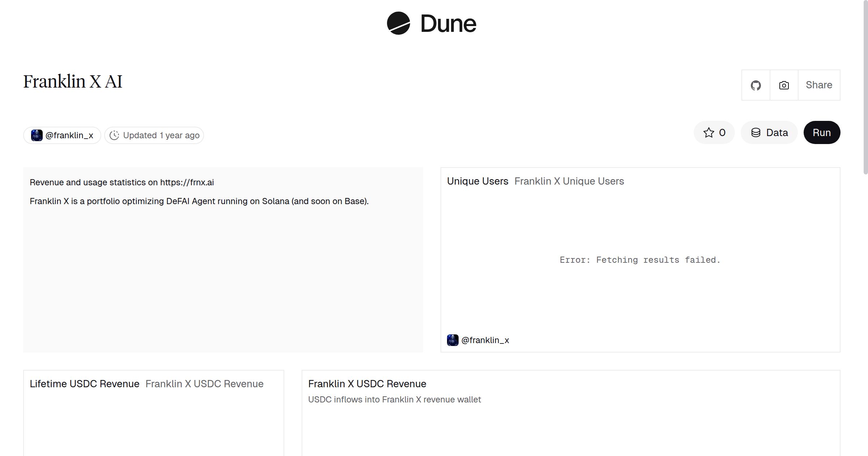Click the Dune wordmark text
Image resolution: width=868 pixels, height=456 pixels.
[448, 24]
